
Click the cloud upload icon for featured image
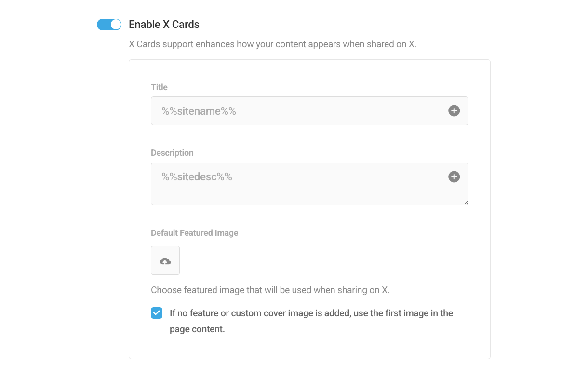(x=165, y=261)
